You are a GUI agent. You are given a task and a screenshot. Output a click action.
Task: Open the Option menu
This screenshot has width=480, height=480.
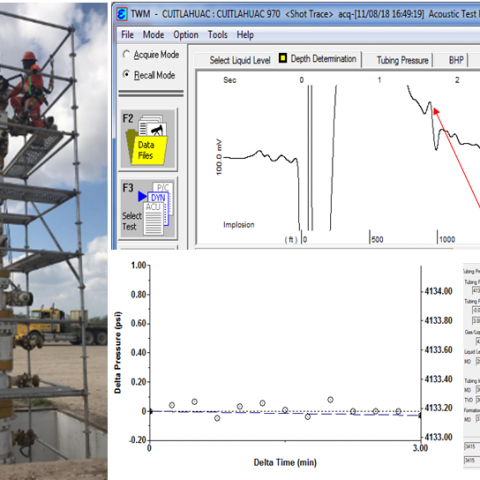(x=186, y=35)
